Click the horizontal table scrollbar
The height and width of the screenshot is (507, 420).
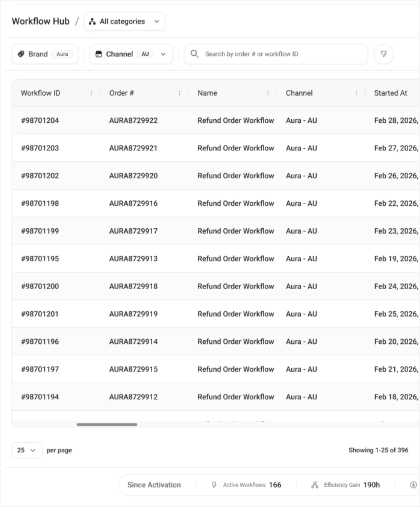coord(107,424)
